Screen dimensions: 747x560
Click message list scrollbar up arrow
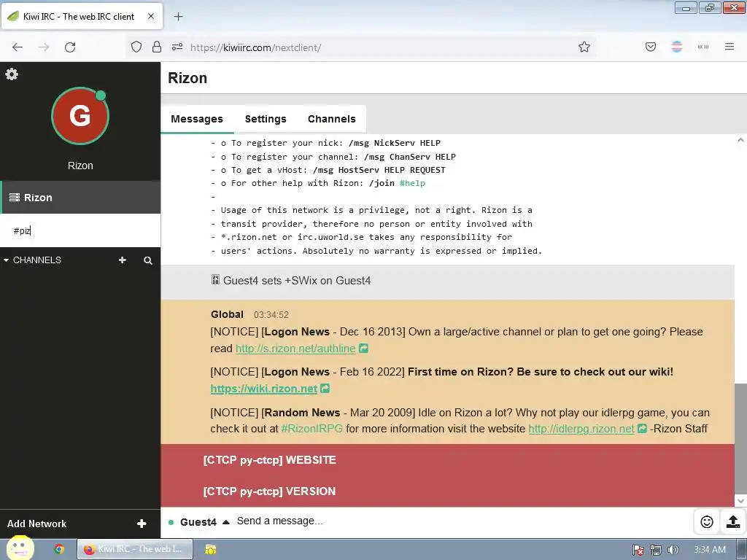click(740, 140)
